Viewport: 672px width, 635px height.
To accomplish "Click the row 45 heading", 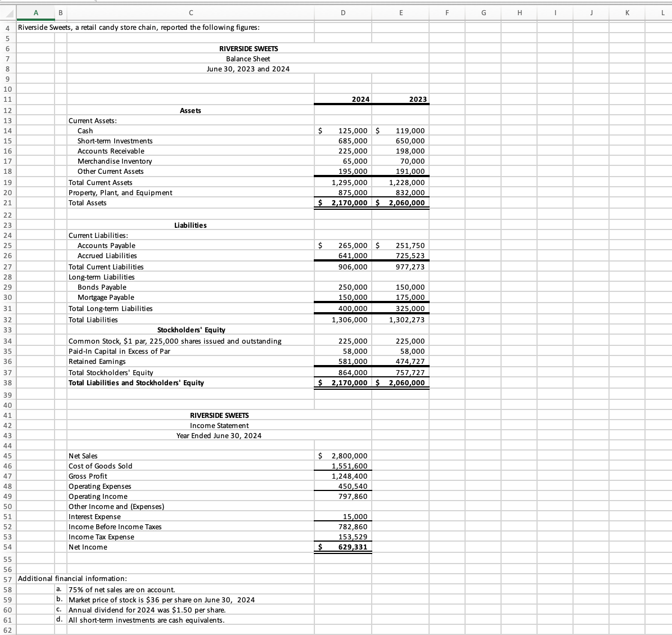I will (x=7, y=456).
